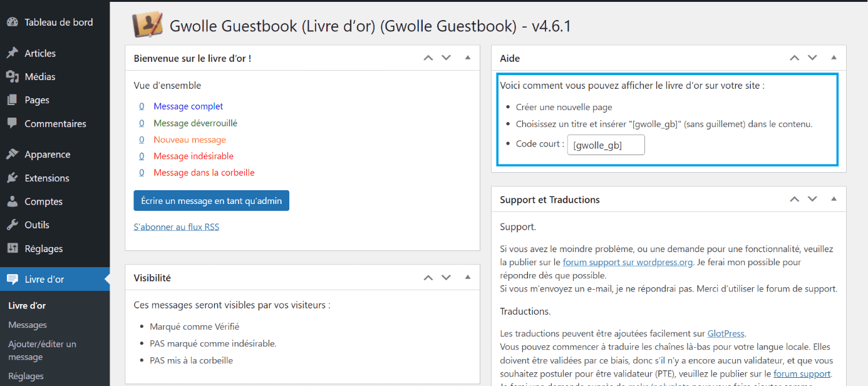868x386 pixels.
Task: Open Réglages under the Livre d'or submenu
Action: [26, 376]
